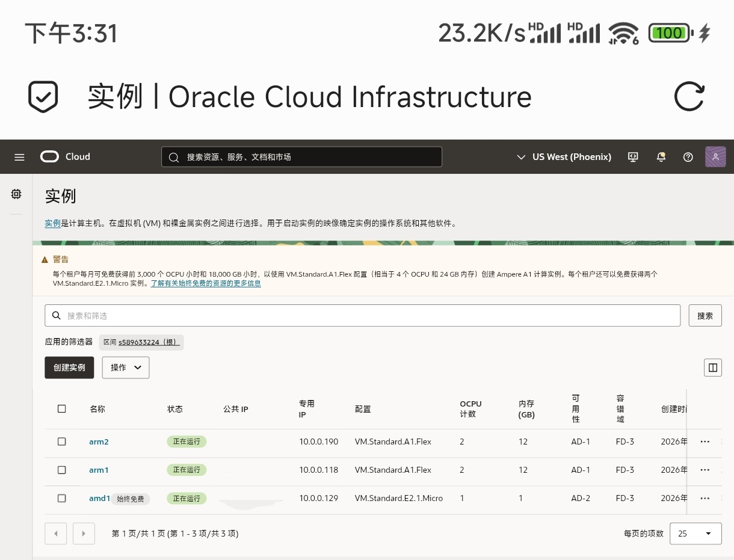
Task: Open Cloud Shell developer tools icon
Action: (633, 157)
